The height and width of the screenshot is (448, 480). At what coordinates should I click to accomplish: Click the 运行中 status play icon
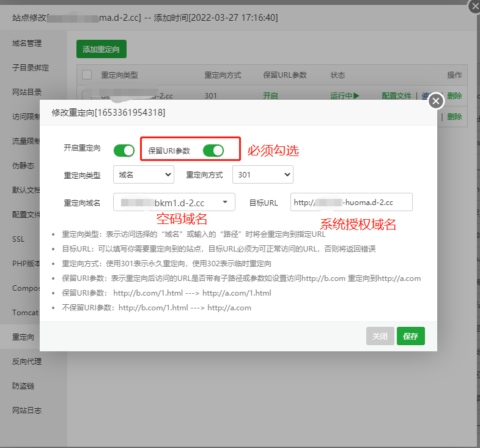click(x=355, y=96)
